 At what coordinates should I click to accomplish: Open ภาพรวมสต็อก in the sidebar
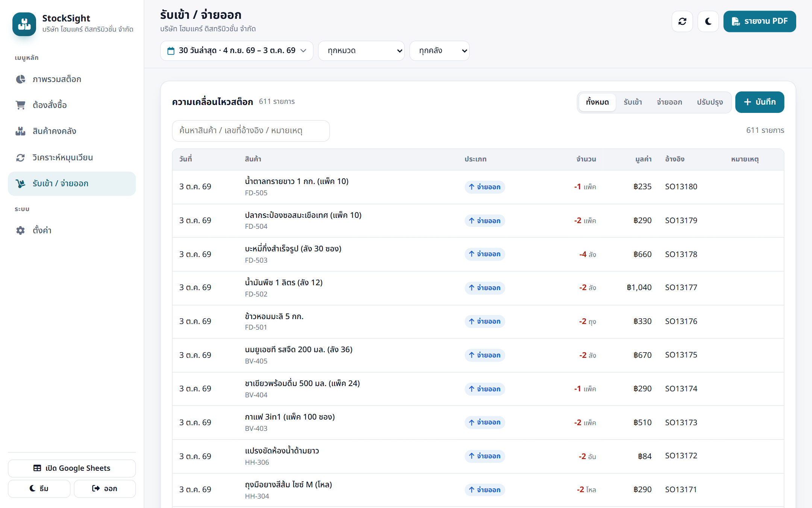click(72, 79)
